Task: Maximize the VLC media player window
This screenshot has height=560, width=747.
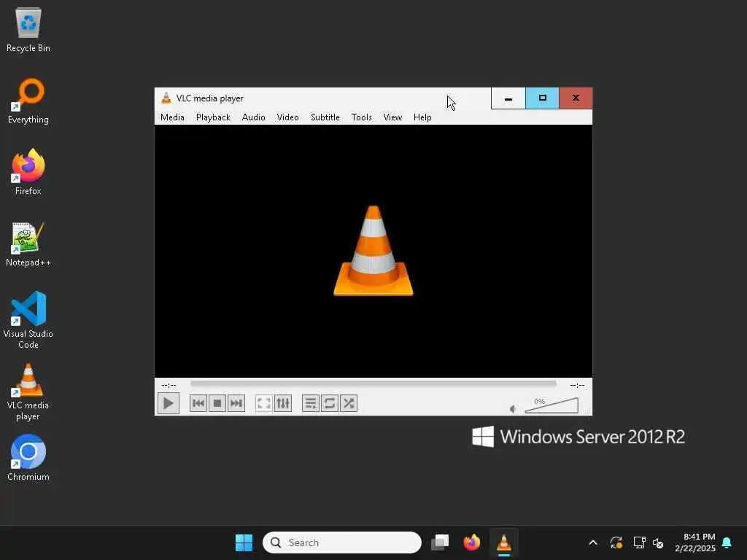Action: [542, 98]
